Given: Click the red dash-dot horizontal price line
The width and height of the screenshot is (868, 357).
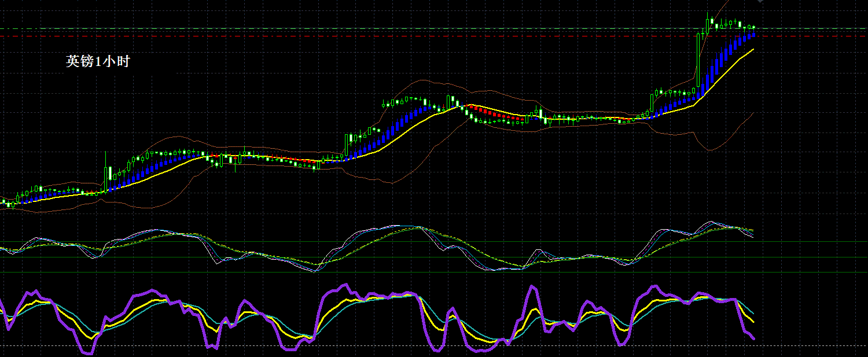Looking at the screenshot, I should click(x=434, y=36).
